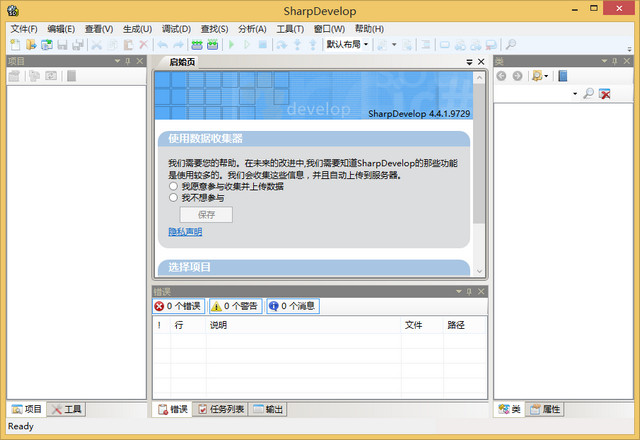Expand the toolbar overflow chevron
Viewport: 640px width, 440px height.
(x=629, y=49)
